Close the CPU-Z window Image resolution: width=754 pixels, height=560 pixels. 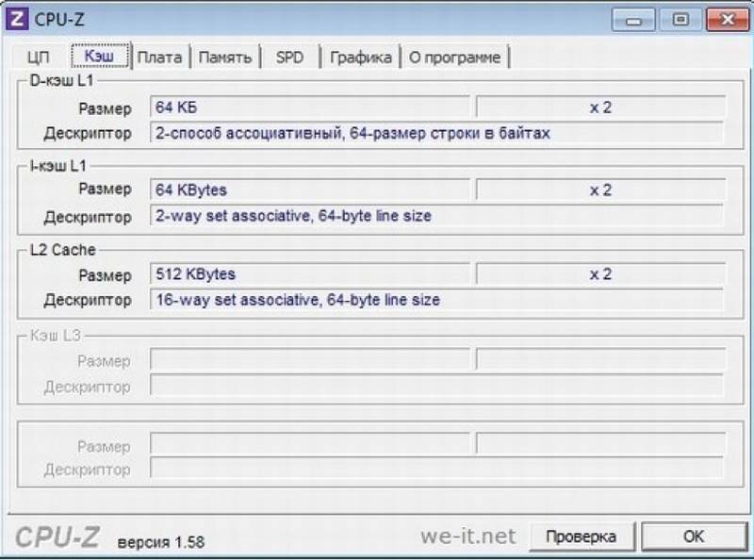tap(728, 20)
